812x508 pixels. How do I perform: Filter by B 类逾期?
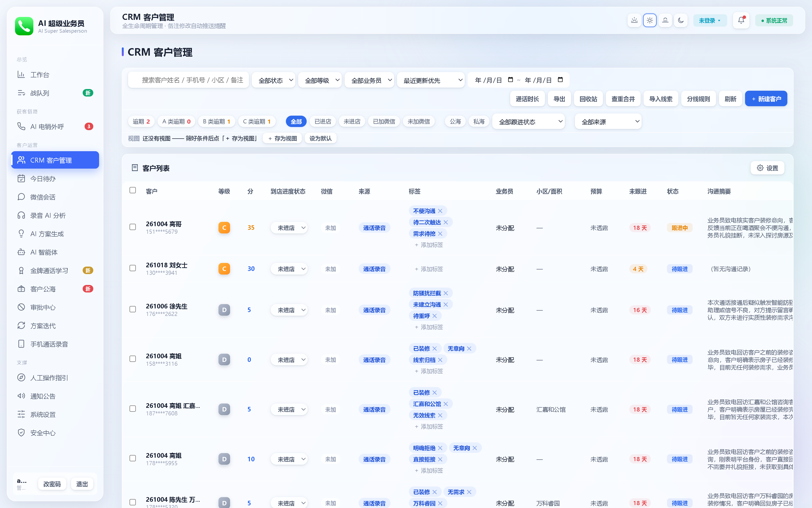tap(217, 122)
